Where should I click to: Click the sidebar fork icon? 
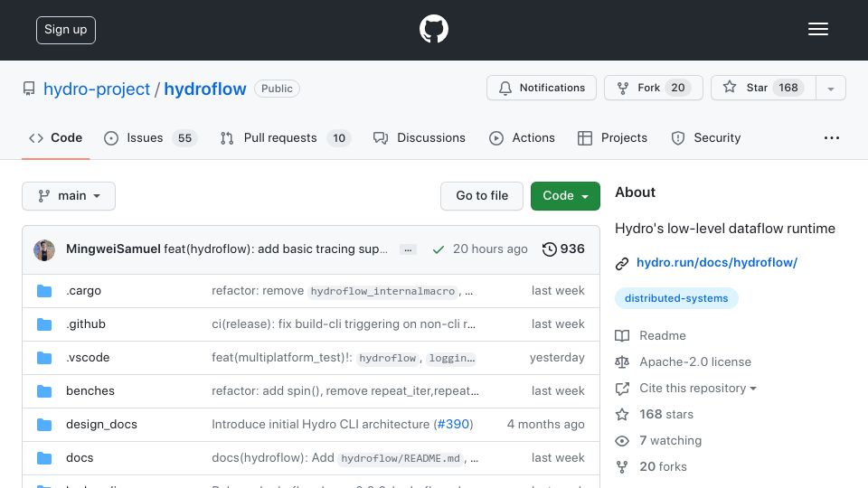(x=622, y=467)
